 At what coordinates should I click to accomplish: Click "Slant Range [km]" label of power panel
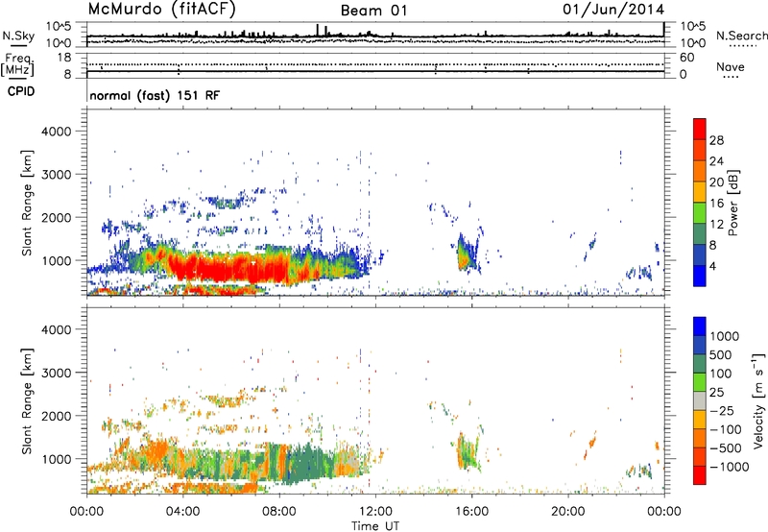coord(27,203)
